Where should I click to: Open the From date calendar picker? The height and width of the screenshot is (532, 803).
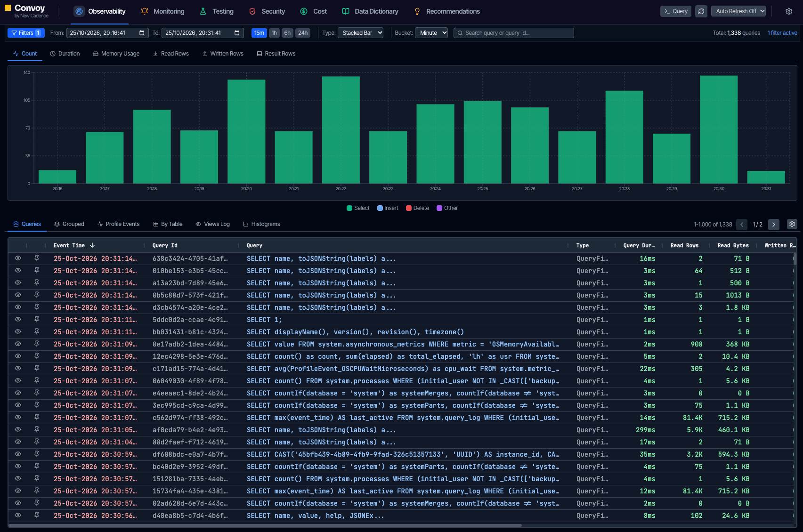tap(142, 33)
